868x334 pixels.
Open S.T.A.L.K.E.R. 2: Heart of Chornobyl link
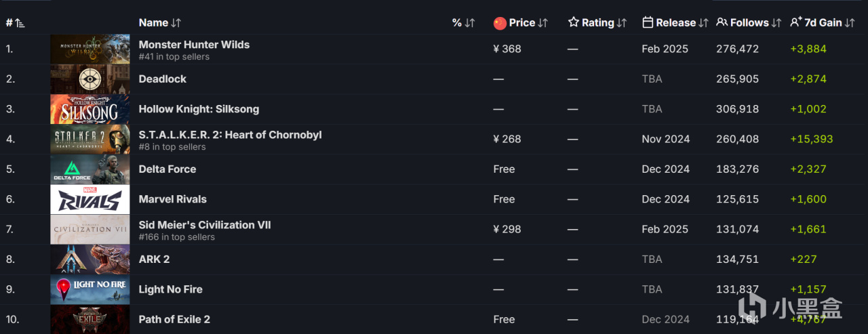pyautogui.click(x=230, y=135)
